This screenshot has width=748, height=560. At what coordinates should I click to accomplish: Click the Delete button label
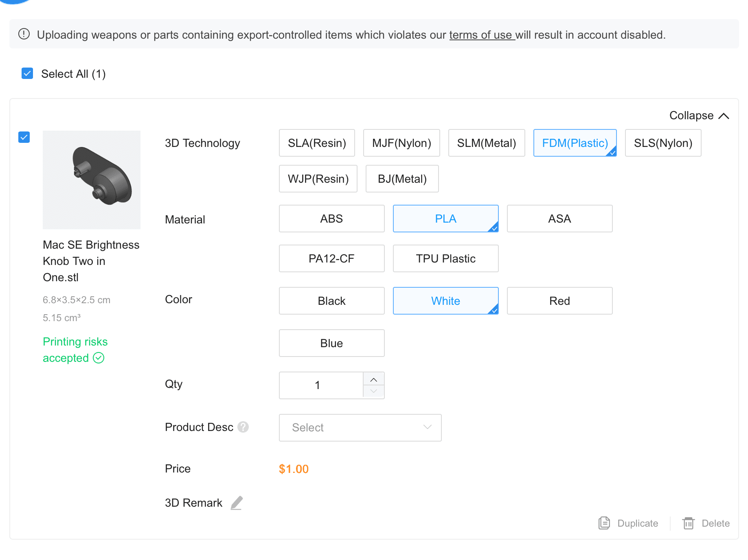tap(715, 523)
